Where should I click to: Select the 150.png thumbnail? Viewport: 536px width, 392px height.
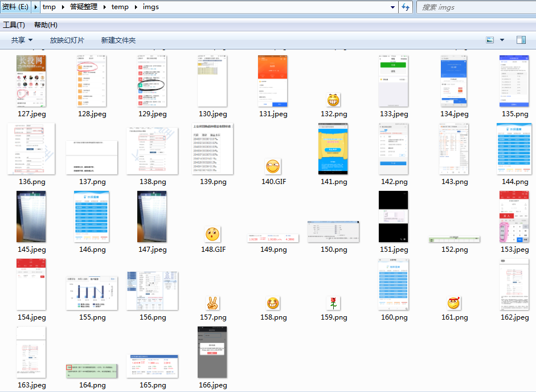point(333,231)
